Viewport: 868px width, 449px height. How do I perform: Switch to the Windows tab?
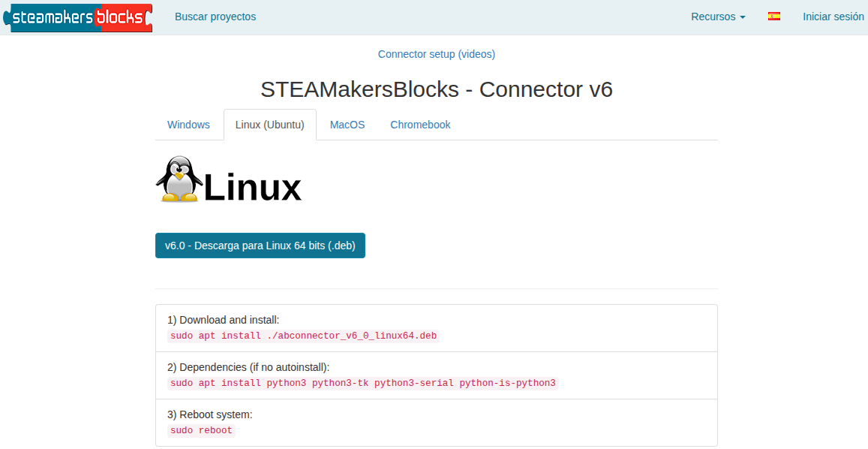coord(188,125)
